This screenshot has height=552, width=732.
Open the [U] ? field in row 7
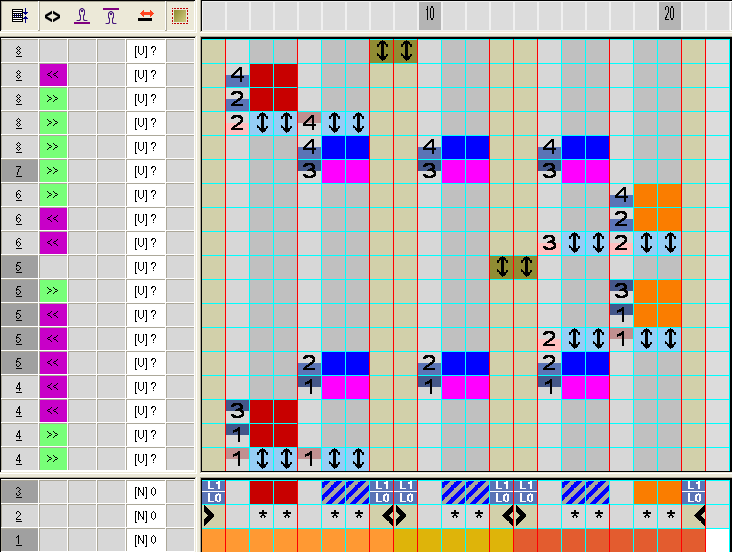(x=146, y=171)
